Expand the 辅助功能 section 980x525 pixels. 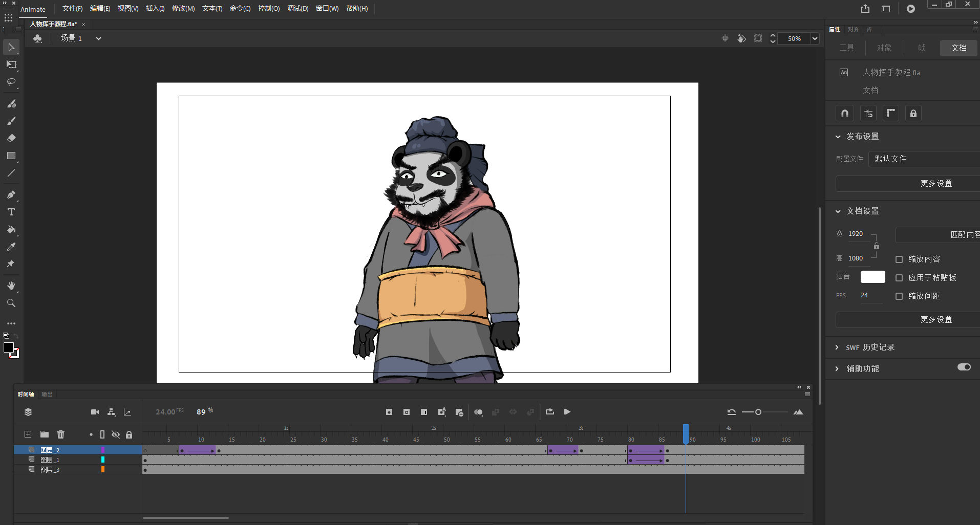pos(837,369)
